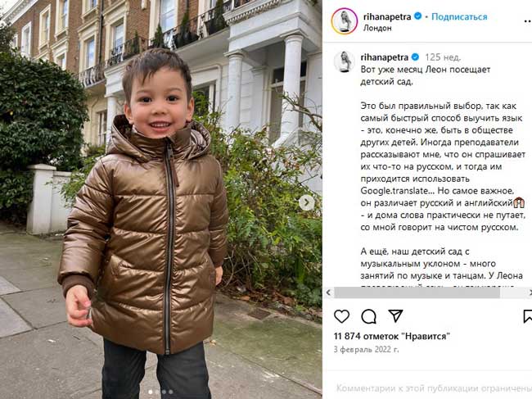The image size is (532, 399).
Task: Open Лондон location link
Action: tap(377, 28)
